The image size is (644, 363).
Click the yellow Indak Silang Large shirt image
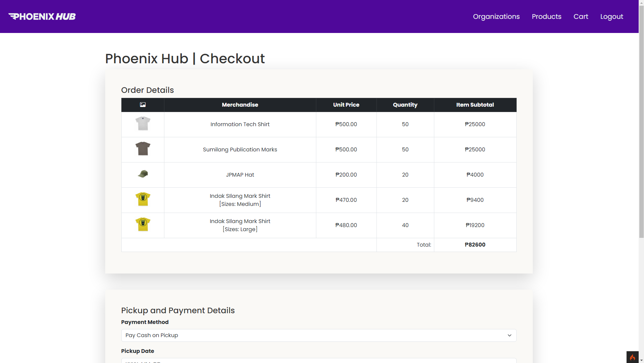(143, 224)
